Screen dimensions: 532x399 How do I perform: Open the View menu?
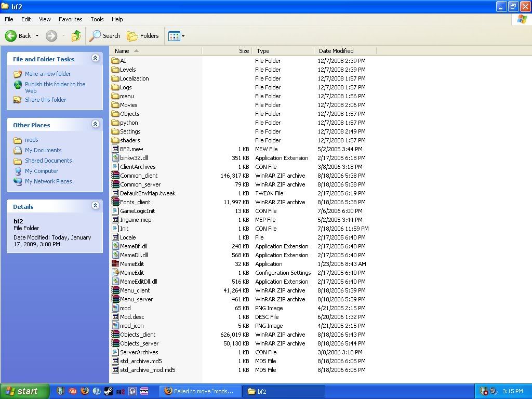(x=45, y=19)
